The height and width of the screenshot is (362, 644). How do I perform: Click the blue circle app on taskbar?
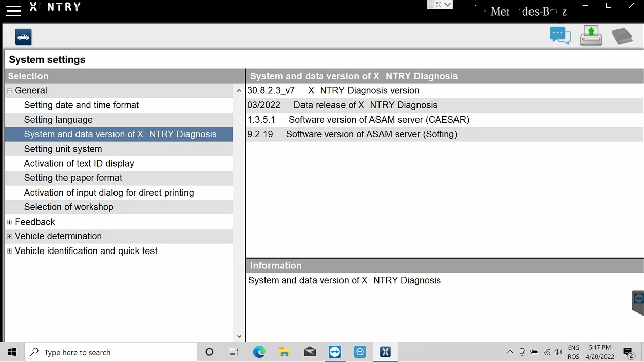pyautogui.click(x=360, y=352)
